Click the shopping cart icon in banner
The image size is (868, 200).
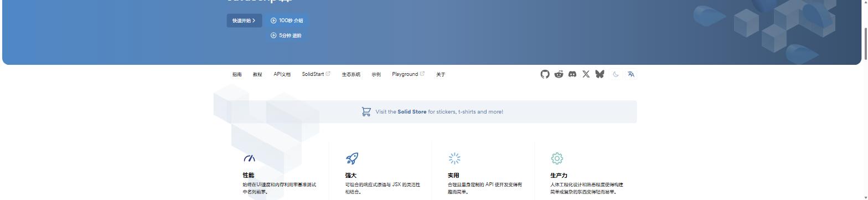click(x=366, y=111)
